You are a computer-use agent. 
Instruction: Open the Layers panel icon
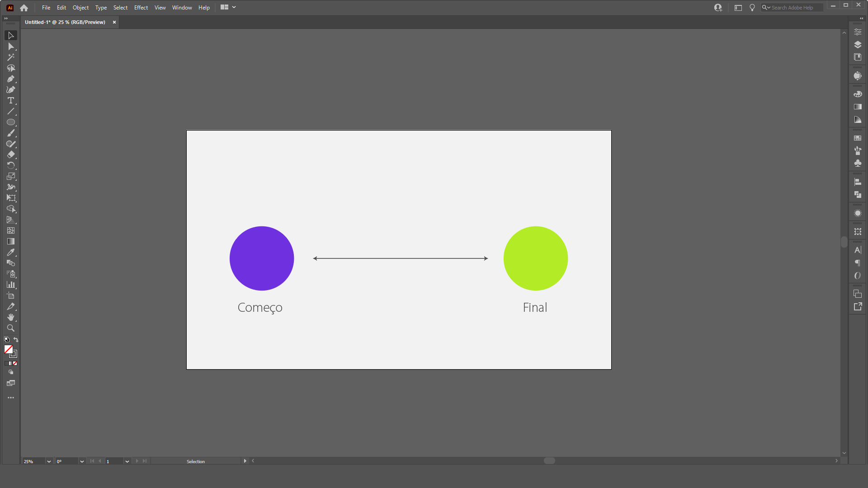point(858,45)
